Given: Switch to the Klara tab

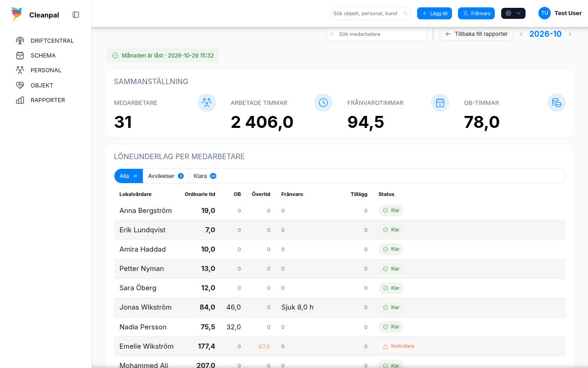Looking at the screenshot, I should [x=205, y=176].
